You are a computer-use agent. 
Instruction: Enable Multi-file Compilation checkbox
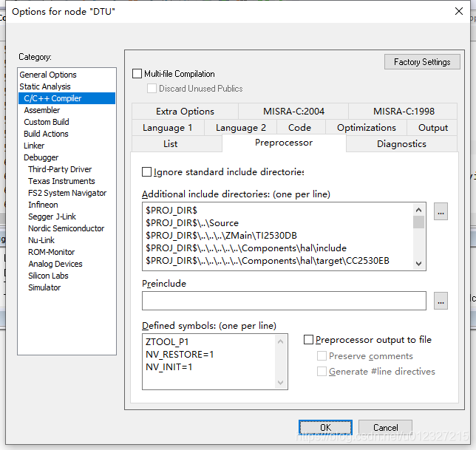click(137, 73)
